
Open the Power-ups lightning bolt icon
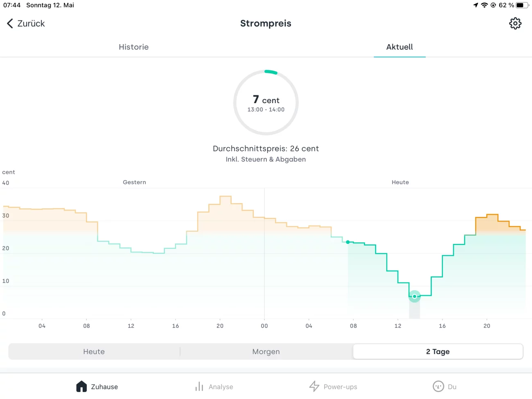[314, 386]
